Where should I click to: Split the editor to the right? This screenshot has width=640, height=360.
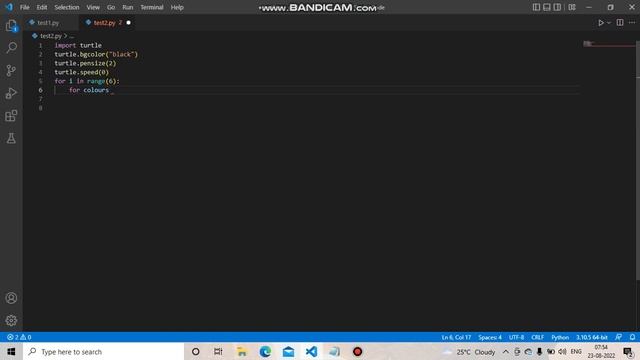620,23
